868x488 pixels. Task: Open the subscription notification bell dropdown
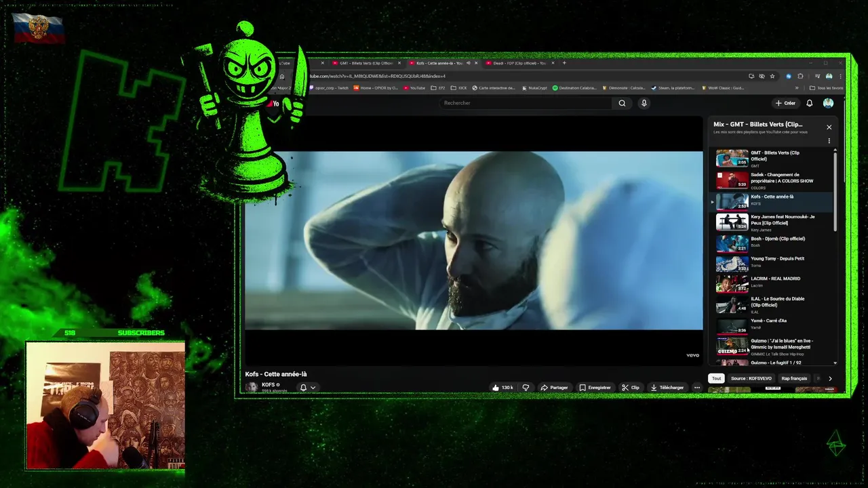(x=308, y=388)
